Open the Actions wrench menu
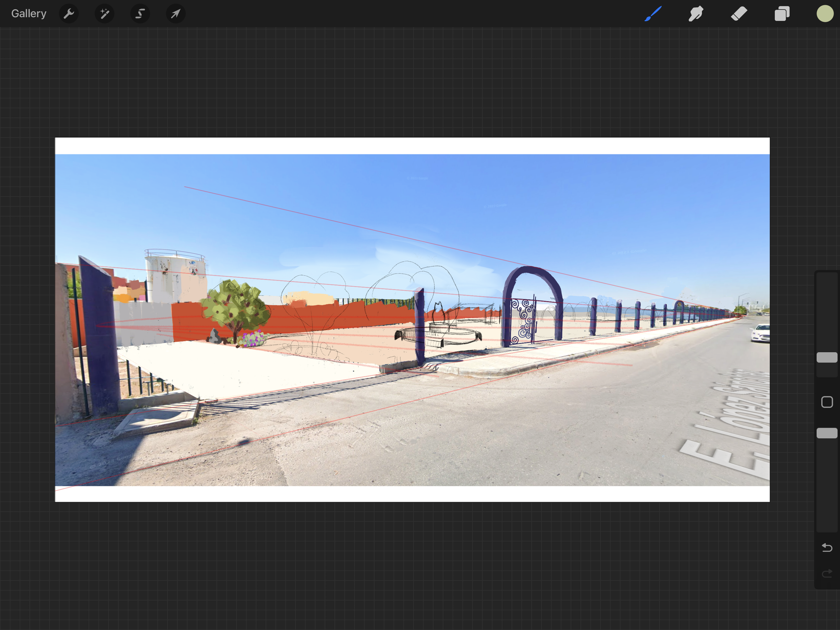The image size is (840, 630). pyautogui.click(x=69, y=14)
